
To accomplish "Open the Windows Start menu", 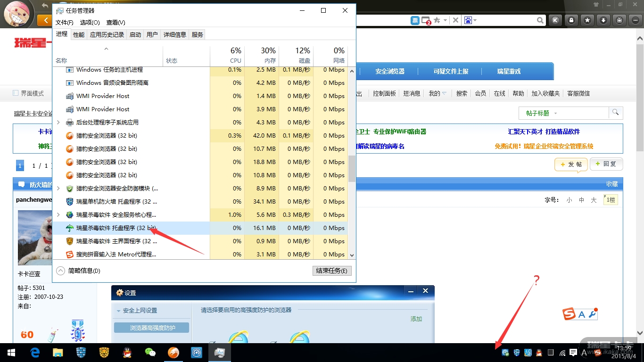I will click(x=11, y=353).
